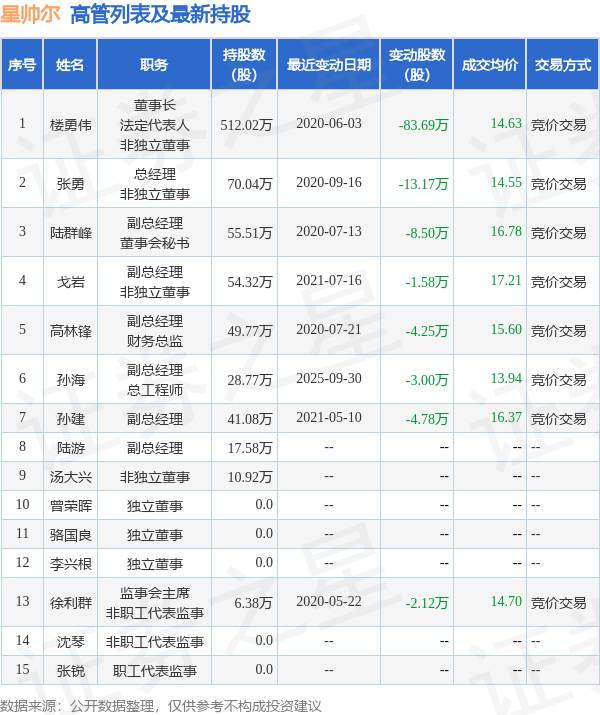The image size is (600, 715).
Task: Click the holding value 512.02万
Action: click(x=246, y=124)
